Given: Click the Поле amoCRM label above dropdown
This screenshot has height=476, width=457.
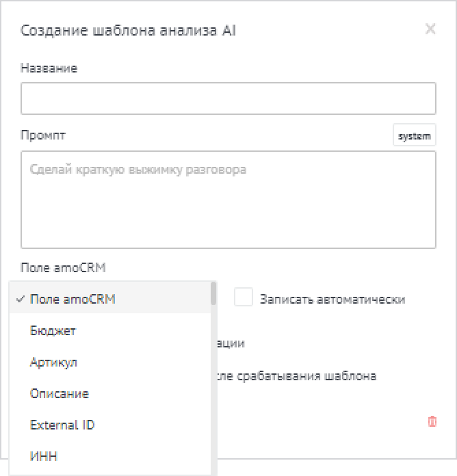Looking at the screenshot, I should [x=63, y=267].
